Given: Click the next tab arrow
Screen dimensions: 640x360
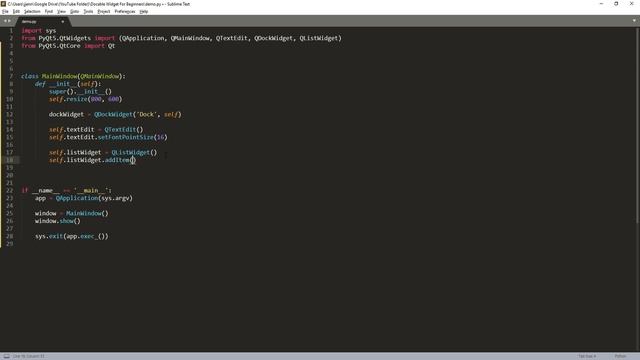Looking at the screenshot, I should point(9,21).
